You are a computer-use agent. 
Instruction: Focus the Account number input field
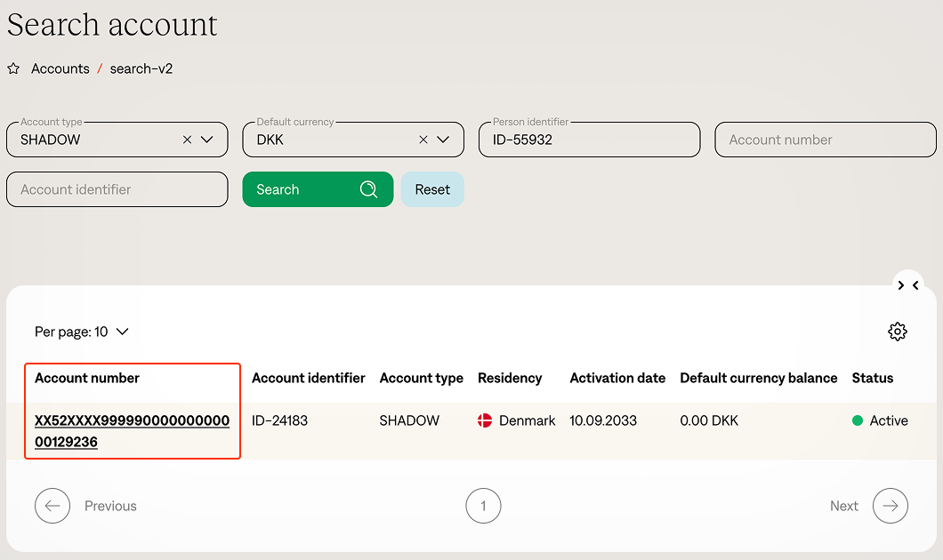(x=825, y=140)
